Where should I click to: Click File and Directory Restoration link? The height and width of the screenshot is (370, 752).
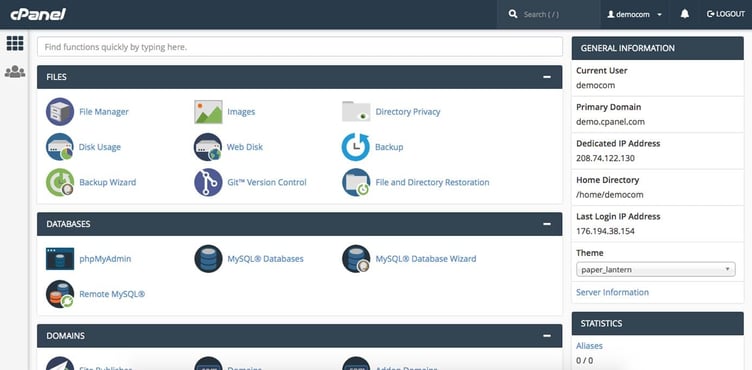[432, 182]
